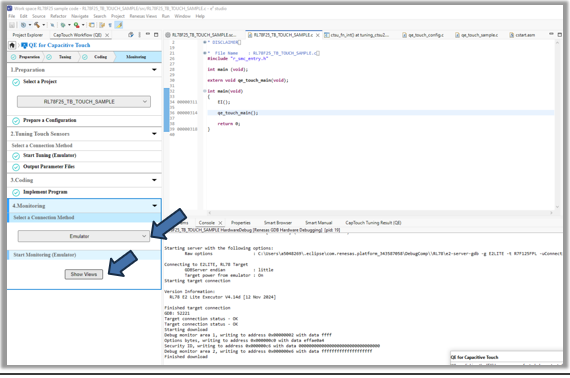The height and width of the screenshot is (378, 570).
Task: Open dropdown arrow next to the red launch icon
Action: tap(83, 25)
